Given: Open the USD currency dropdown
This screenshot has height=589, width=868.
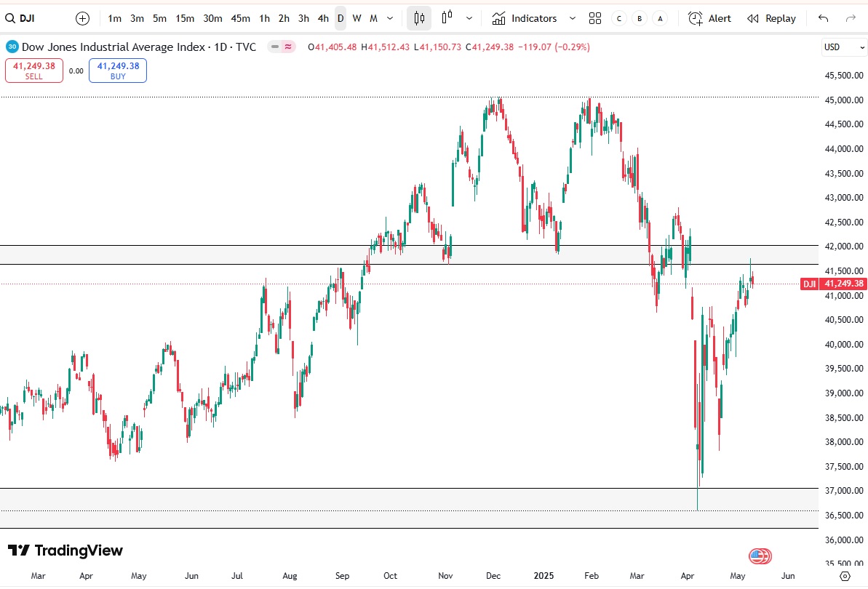Looking at the screenshot, I should click(x=843, y=47).
